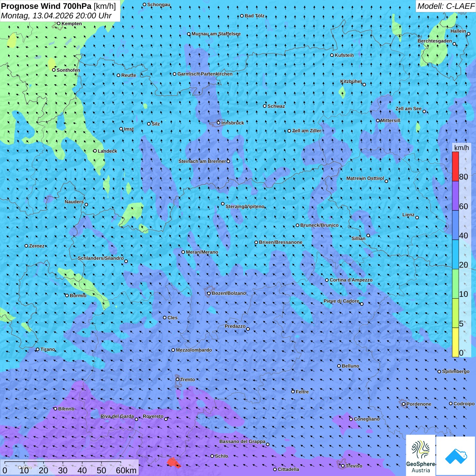Click the 'Zell am See' label
Screen dimensions: 476x476
[408, 108]
